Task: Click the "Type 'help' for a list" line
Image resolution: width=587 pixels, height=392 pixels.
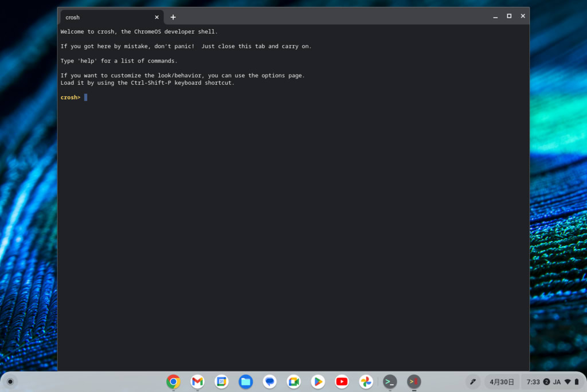Action: (119, 61)
